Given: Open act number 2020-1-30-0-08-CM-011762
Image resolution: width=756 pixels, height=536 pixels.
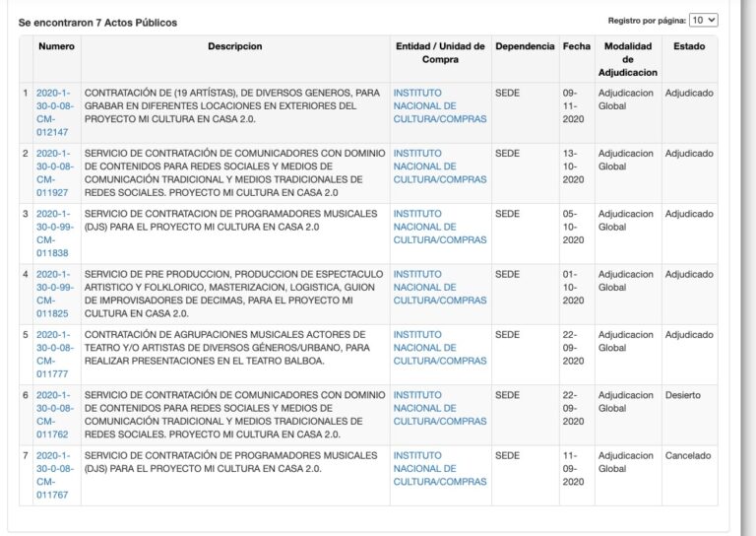Looking at the screenshot, I should tap(54, 415).
